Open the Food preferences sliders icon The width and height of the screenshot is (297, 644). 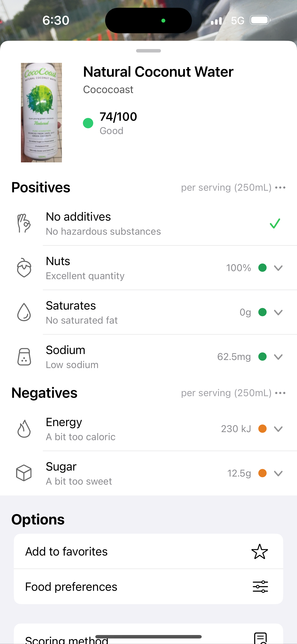pos(260,586)
